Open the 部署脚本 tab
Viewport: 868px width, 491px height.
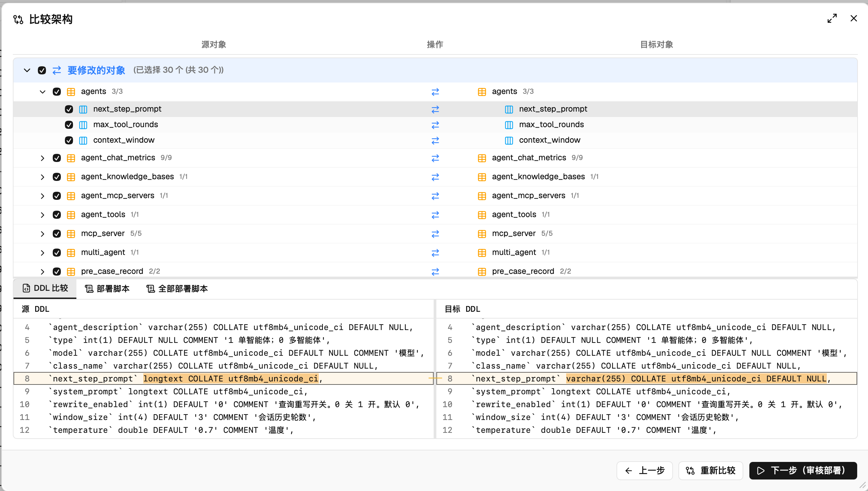pos(107,289)
